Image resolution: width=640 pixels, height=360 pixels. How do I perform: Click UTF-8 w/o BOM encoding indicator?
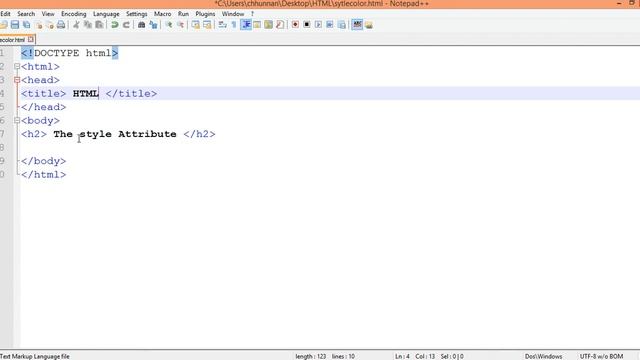pyautogui.click(x=601, y=356)
